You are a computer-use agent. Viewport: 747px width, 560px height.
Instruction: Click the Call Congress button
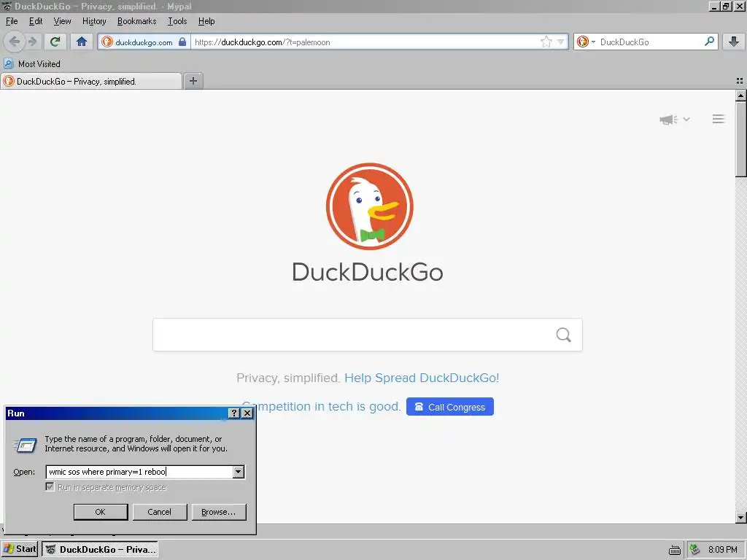click(449, 407)
